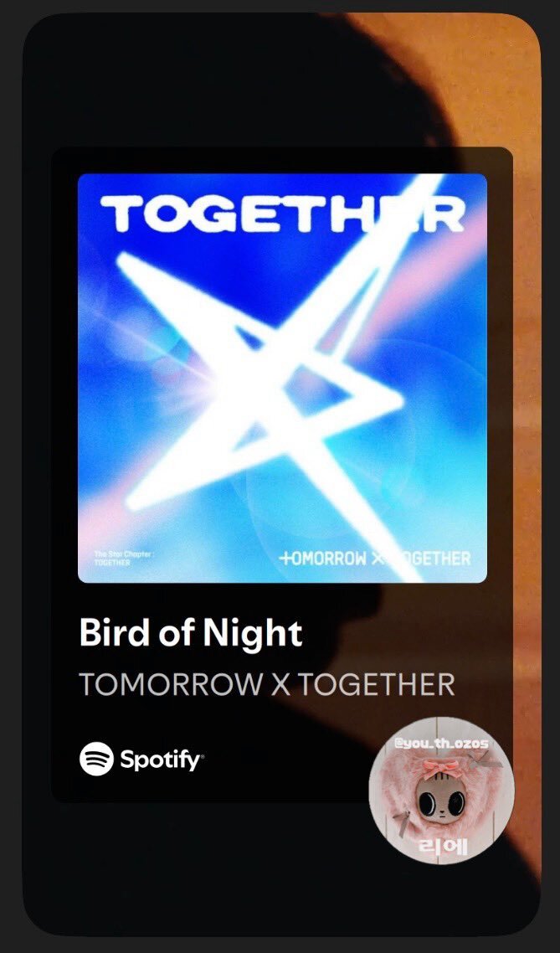Select the +OMORROW X TOGETHER logo on cover
The width and height of the screenshot is (560, 953).
click(x=375, y=559)
